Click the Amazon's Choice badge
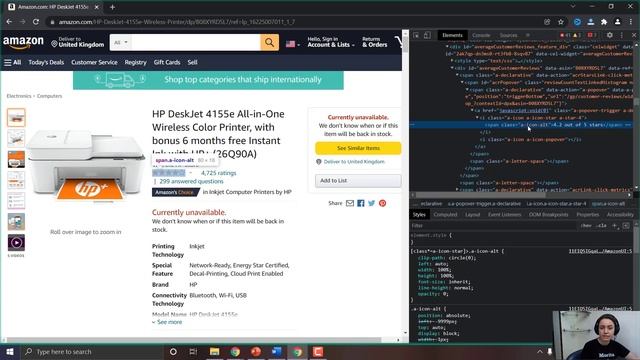640x360 pixels. 175,192
